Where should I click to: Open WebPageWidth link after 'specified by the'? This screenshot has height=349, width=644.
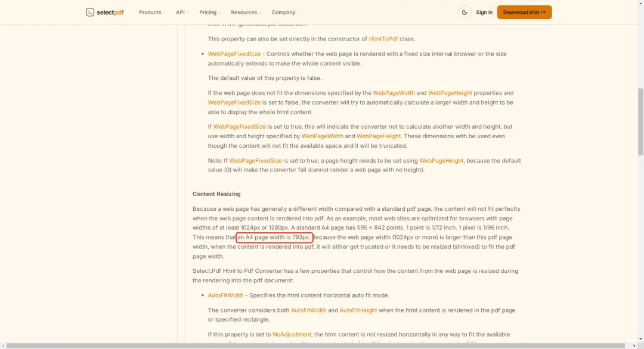coord(394,93)
